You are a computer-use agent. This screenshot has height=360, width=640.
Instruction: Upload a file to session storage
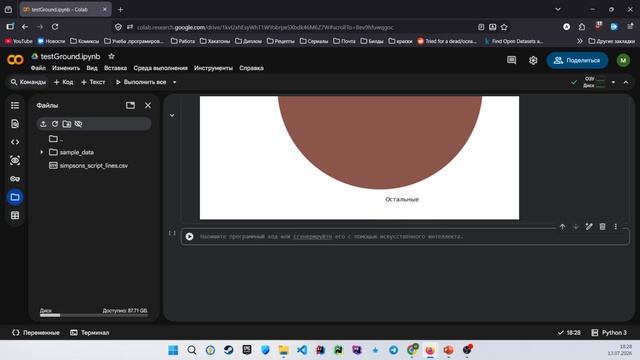(x=43, y=124)
